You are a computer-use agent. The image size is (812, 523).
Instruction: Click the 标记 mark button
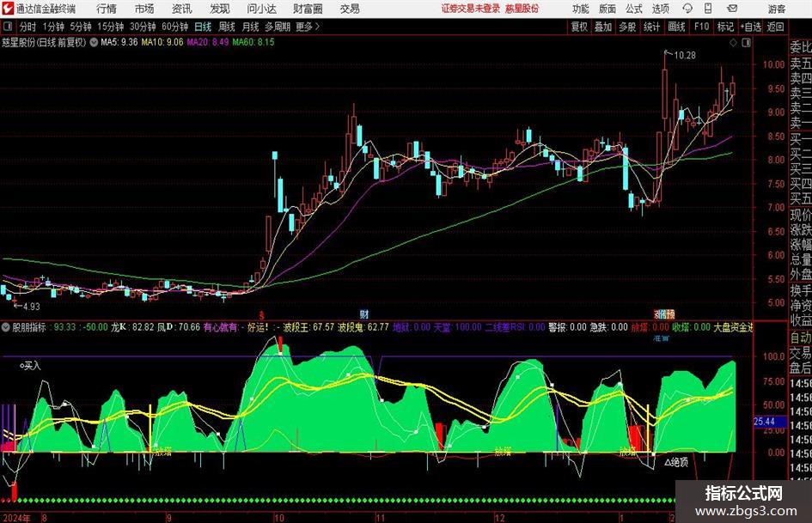click(x=725, y=27)
